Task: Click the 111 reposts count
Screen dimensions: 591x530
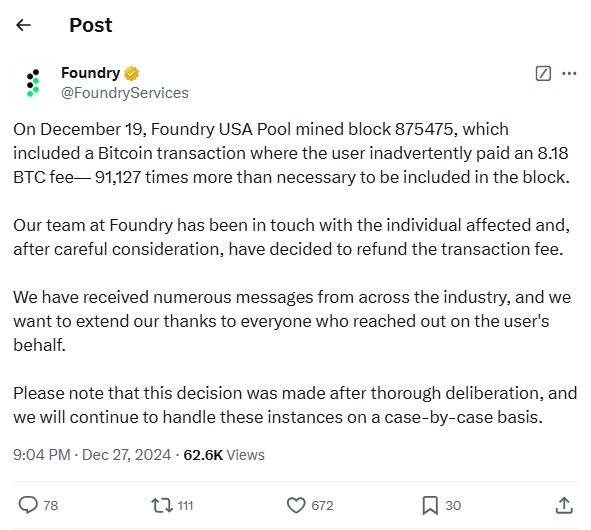Action: coord(185,505)
